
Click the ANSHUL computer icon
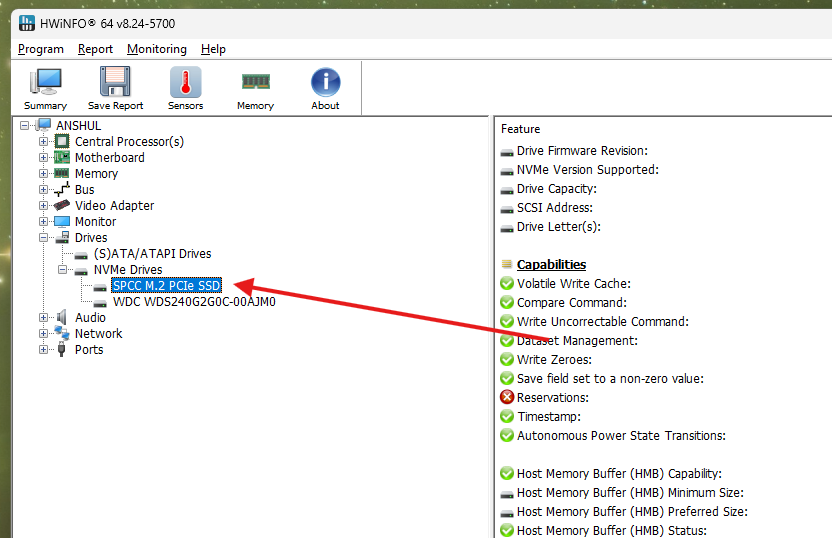[x=44, y=125]
